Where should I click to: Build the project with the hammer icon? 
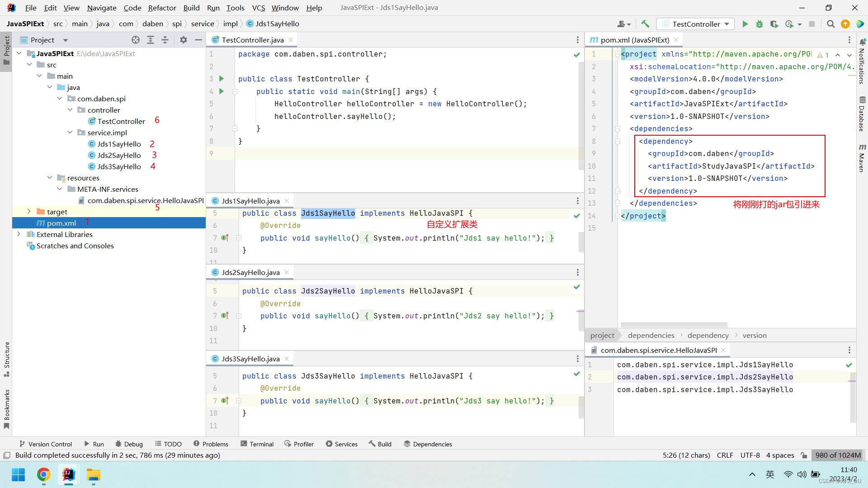[645, 24]
